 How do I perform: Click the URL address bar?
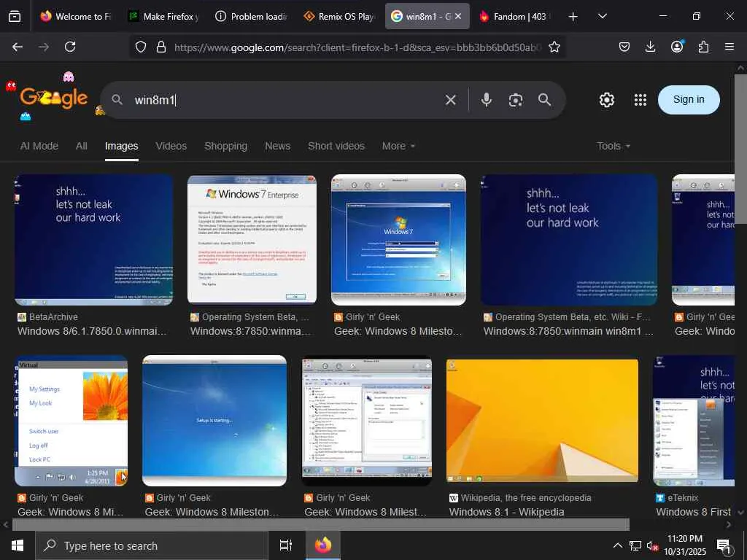point(357,47)
